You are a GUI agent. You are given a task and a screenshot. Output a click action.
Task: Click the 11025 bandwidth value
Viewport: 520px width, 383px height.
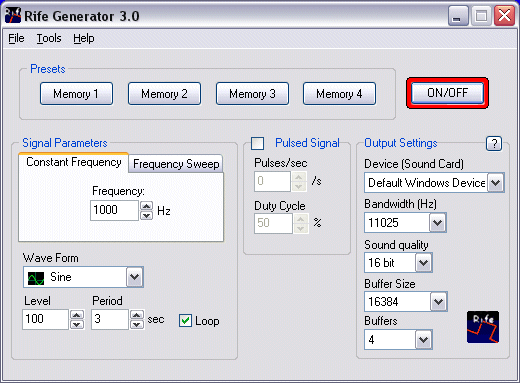383,222
